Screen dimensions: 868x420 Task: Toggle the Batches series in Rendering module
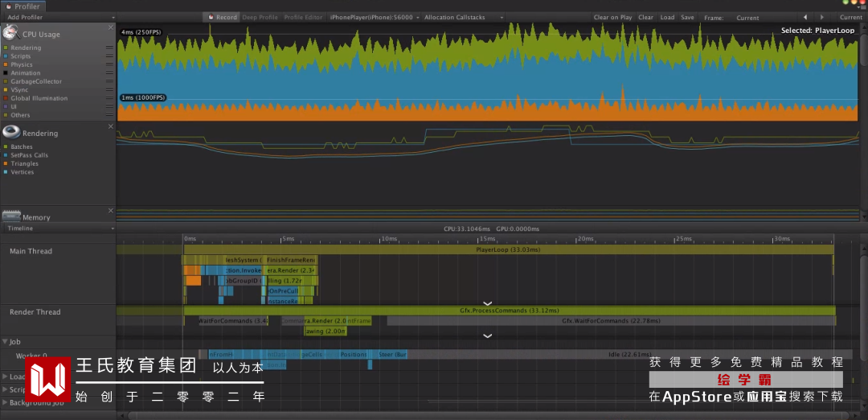pos(6,146)
